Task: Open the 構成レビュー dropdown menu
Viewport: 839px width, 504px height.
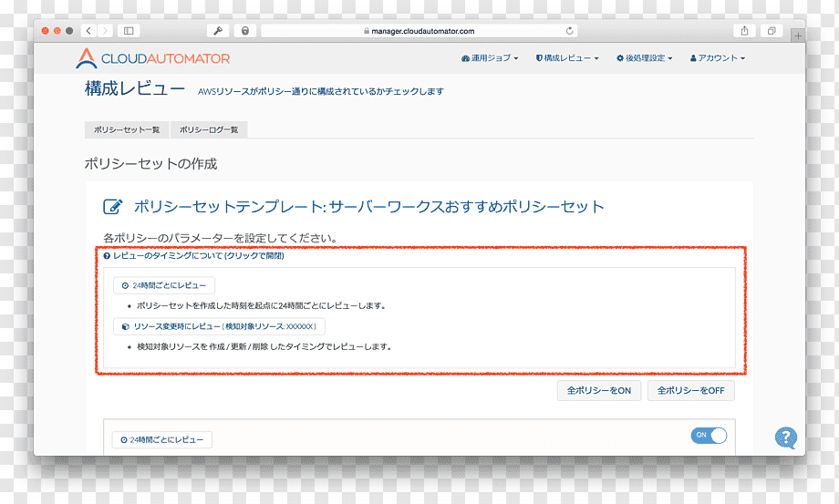Action: pos(567,58)
